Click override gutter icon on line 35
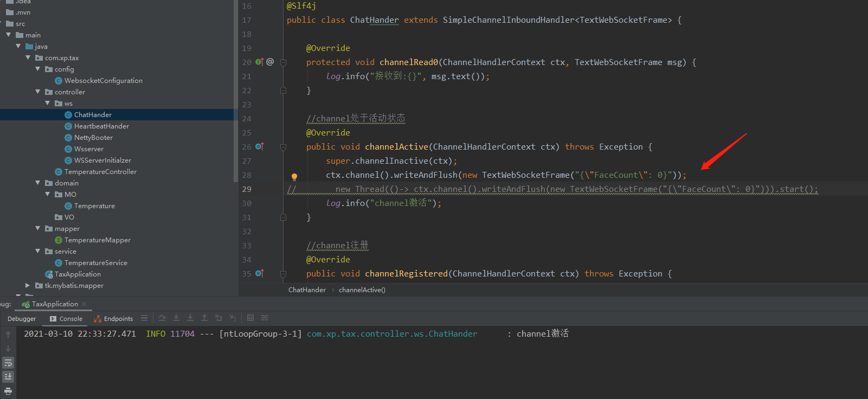 click(259, 273)
